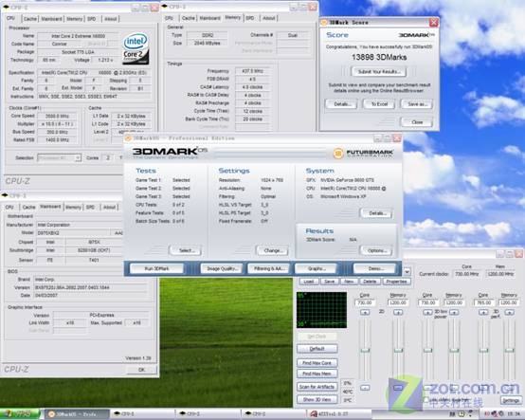Open the Selection processor dropdown in CPU-Z

(x=60, y=157)
